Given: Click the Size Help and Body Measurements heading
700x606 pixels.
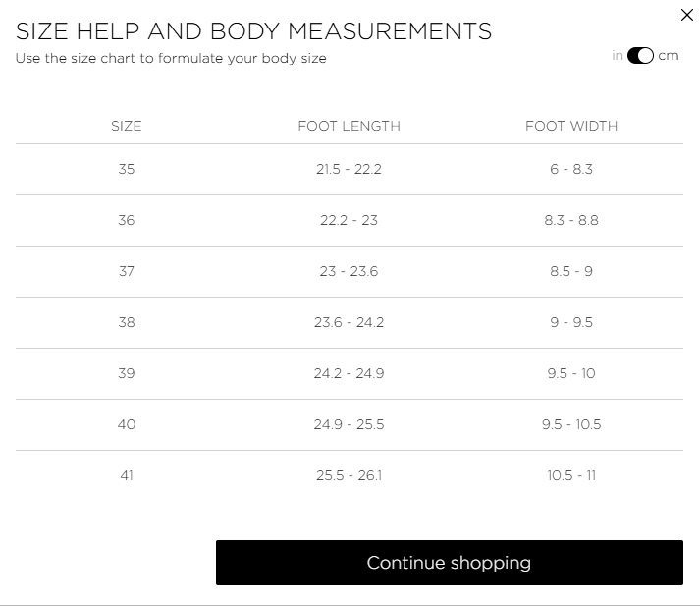Looking at the screenshot, I should coord(253,31).
